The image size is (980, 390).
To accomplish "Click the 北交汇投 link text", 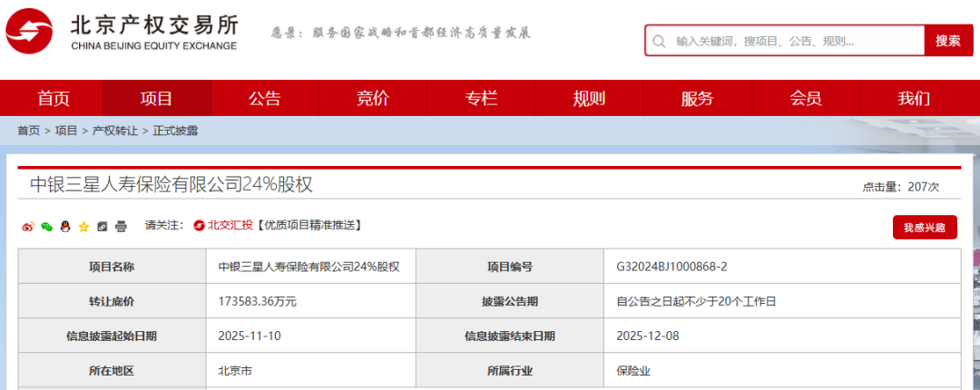I will point(230,226).
